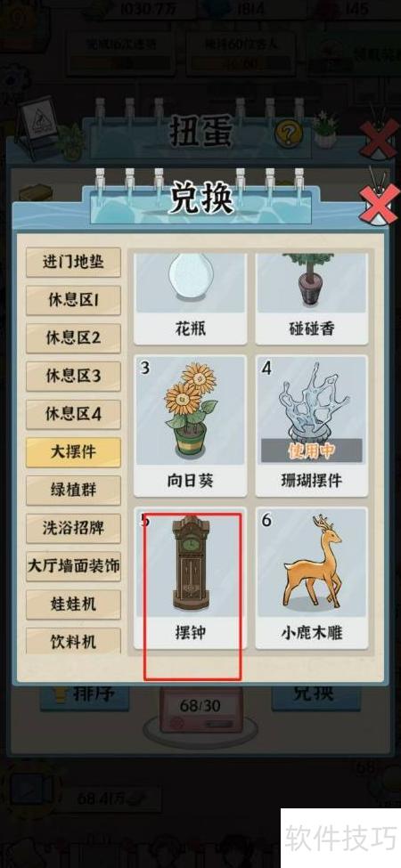Go to the 娃娃机 category

pyautogui.click(x=73, y=604)
